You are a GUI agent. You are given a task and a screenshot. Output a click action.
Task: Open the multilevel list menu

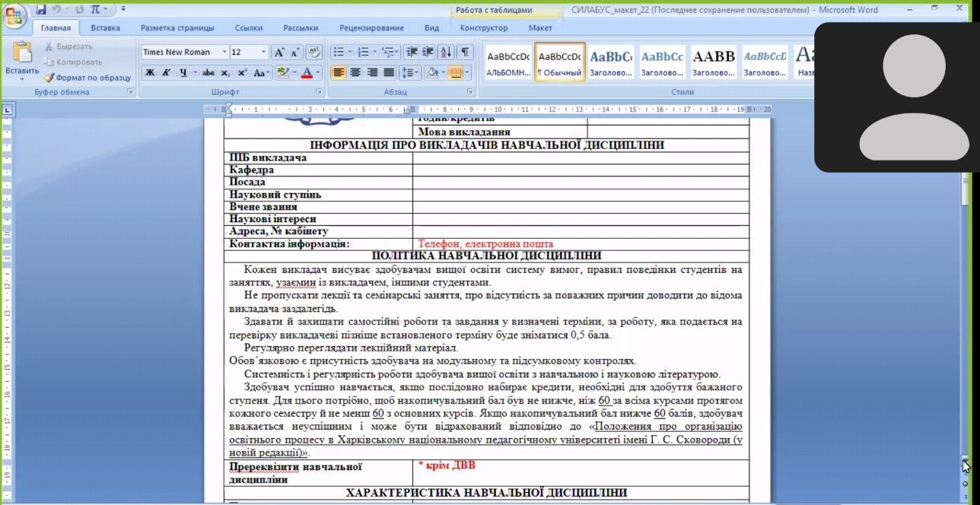point(390,52)
